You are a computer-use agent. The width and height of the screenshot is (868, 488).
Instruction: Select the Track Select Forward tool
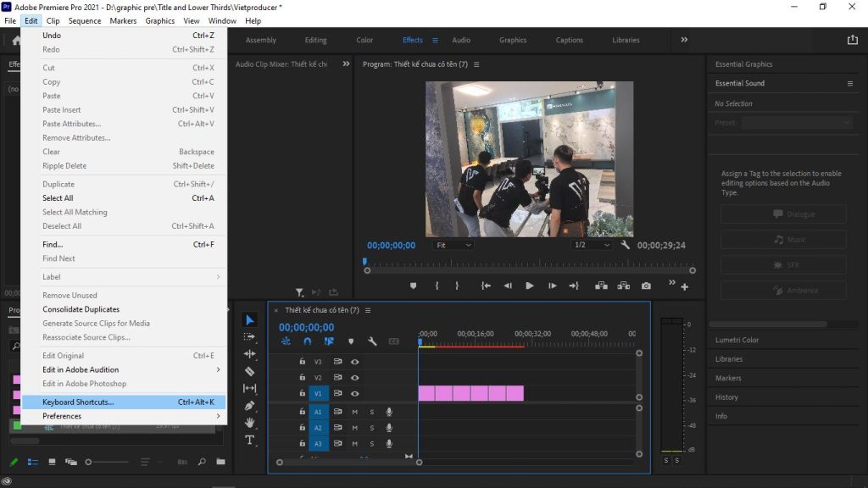250,337
